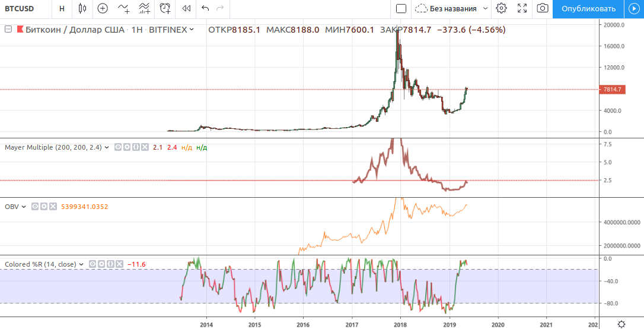Hide the OBV indicator with eye icon

pyautogui.click(x=36, y=206)
